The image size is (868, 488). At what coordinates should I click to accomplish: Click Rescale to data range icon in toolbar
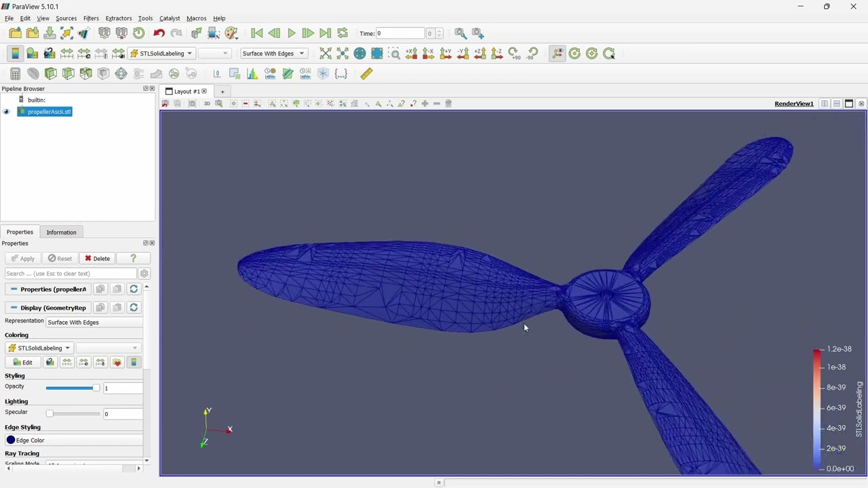coord(66,54)
